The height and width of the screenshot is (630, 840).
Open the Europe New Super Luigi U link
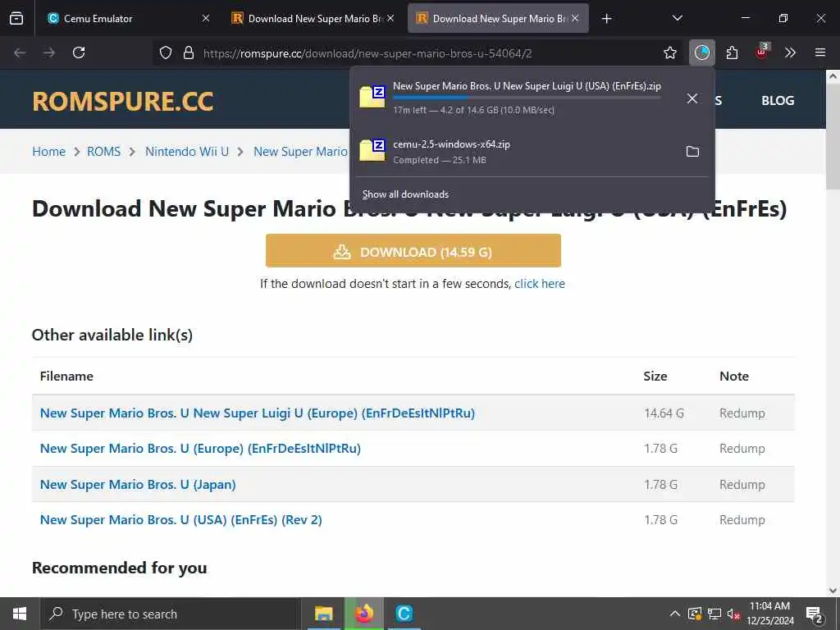257,413
